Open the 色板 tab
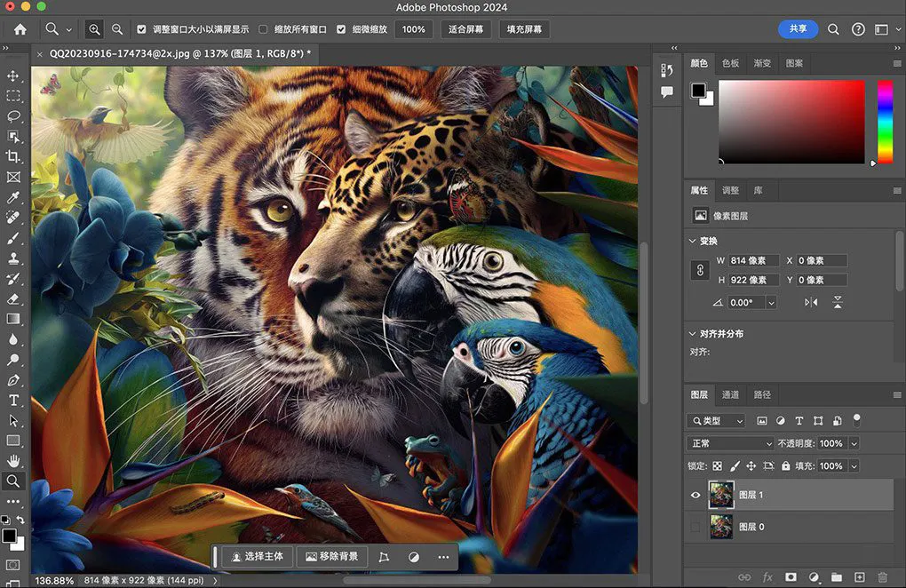This screenshot has height=588, width=906. (x=730, y=64)
